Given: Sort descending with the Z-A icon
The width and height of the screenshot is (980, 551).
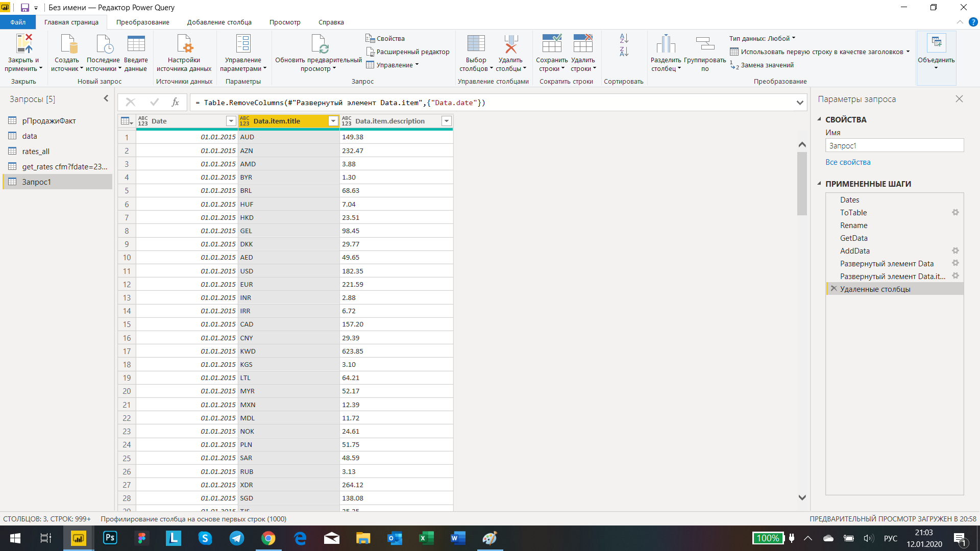Looking at the screenshot, I should (624, 52).
